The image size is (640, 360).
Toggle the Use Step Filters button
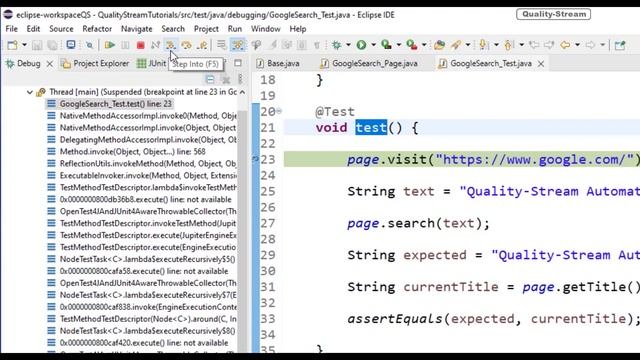pyautogui.click(x=238, y=45)
